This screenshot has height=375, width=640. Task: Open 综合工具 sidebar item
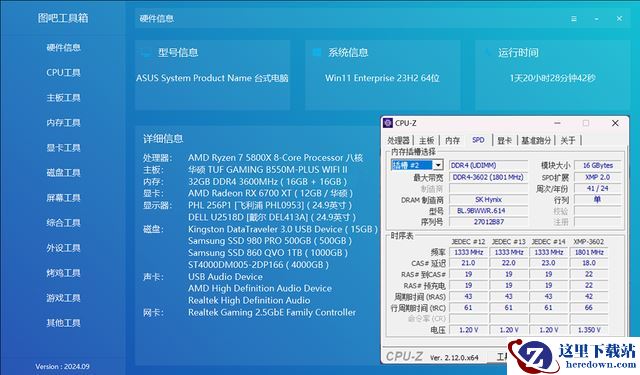pos(63,223)
